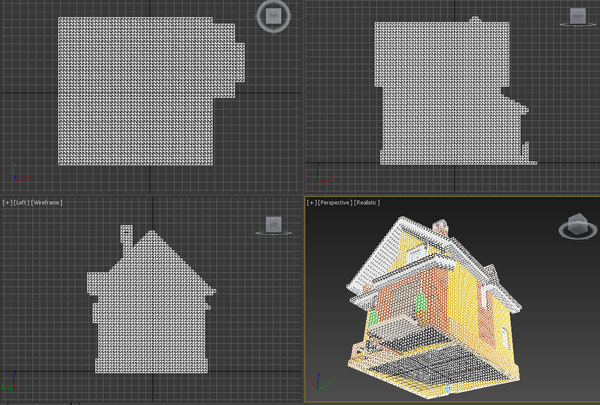Click the green door on the house model

click(x=421, y=302)
